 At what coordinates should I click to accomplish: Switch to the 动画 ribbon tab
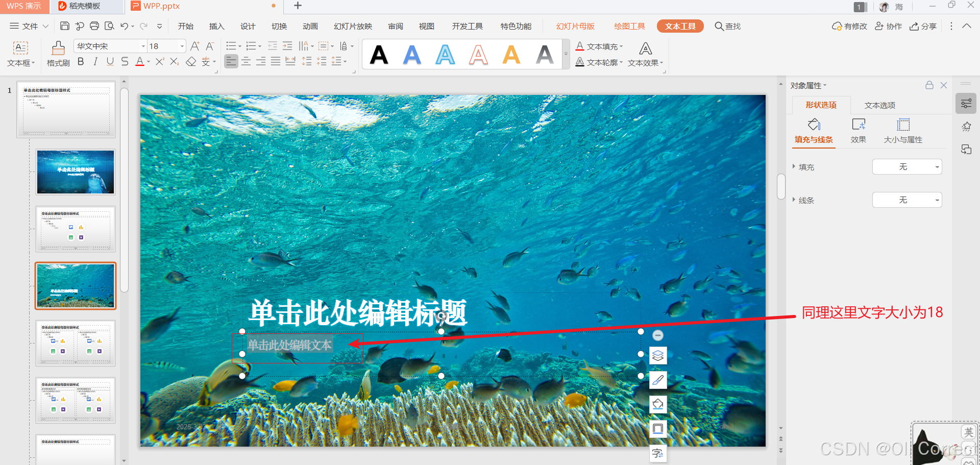pyautogui.click(x=310, y=26)
